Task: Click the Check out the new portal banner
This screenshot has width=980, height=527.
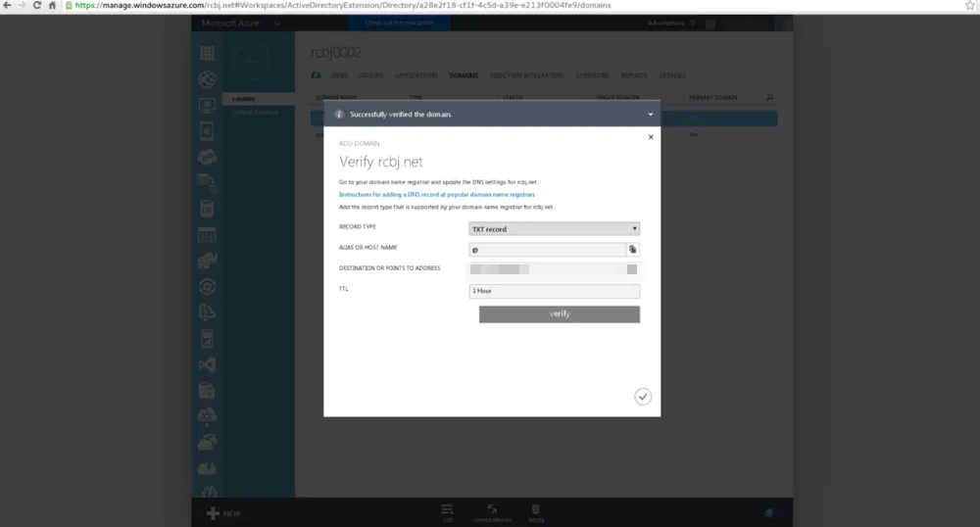Action: point(399,23)
